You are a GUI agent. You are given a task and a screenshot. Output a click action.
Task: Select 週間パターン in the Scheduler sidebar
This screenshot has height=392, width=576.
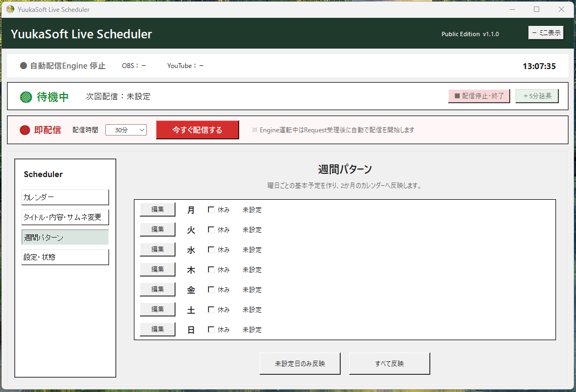click(65, 238)
